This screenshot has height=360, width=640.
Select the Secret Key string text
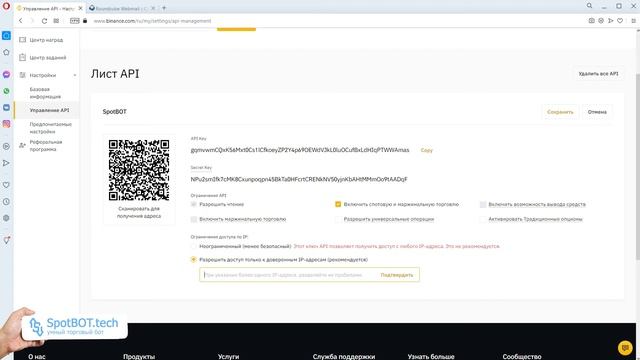[299, 179]
